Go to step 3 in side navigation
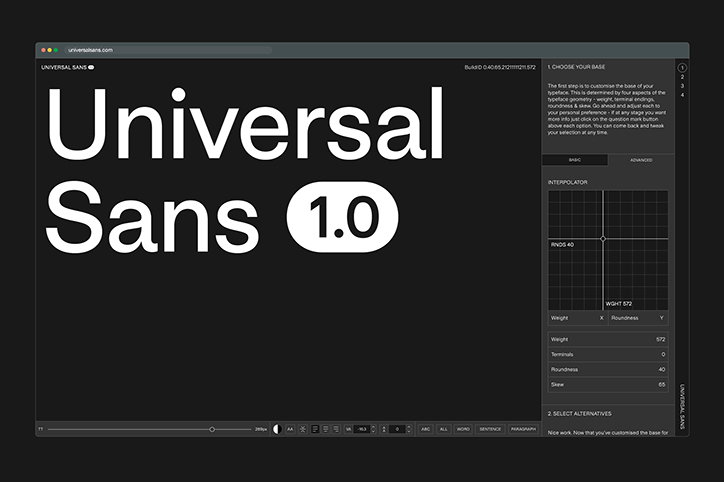The width and height of the screenshot is (724, 482). click(x=682, y=86)
